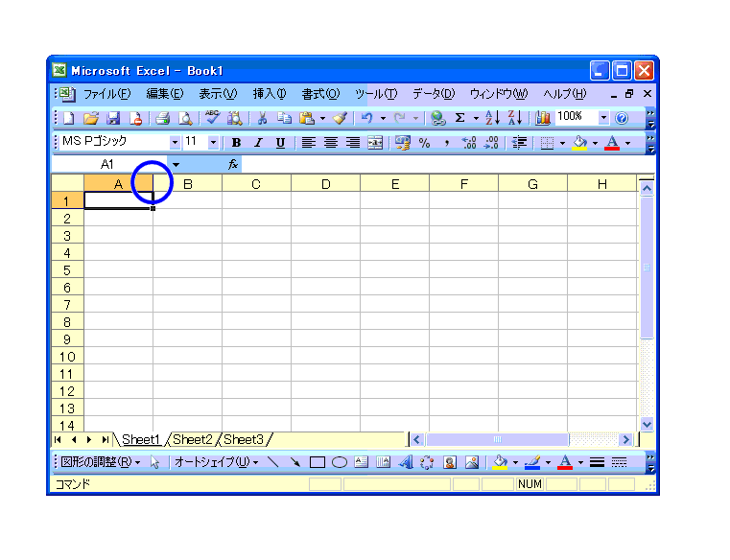Expand the Name Box dropdown arrow
Viewport: 730px width, 560px height.
[x=176, y=164]
